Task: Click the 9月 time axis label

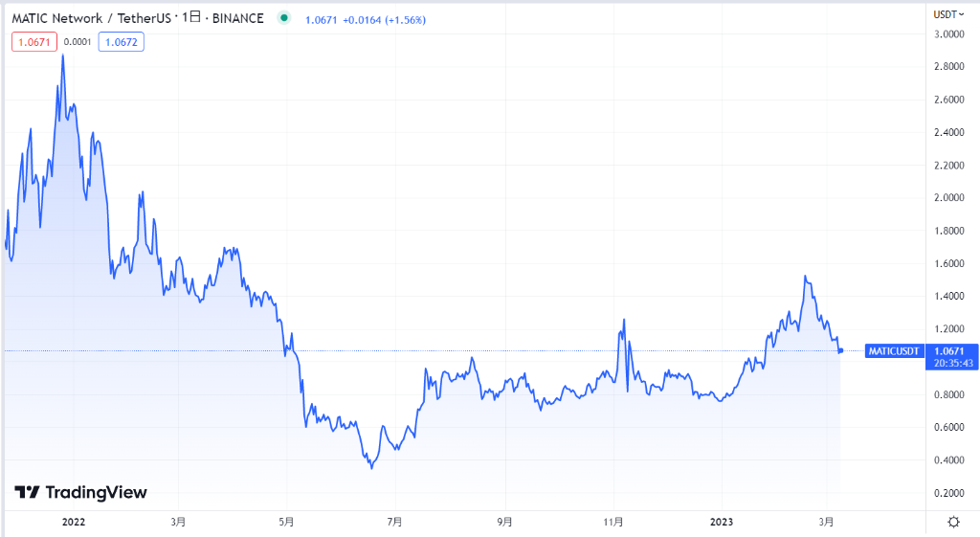Action: (504, 522)
